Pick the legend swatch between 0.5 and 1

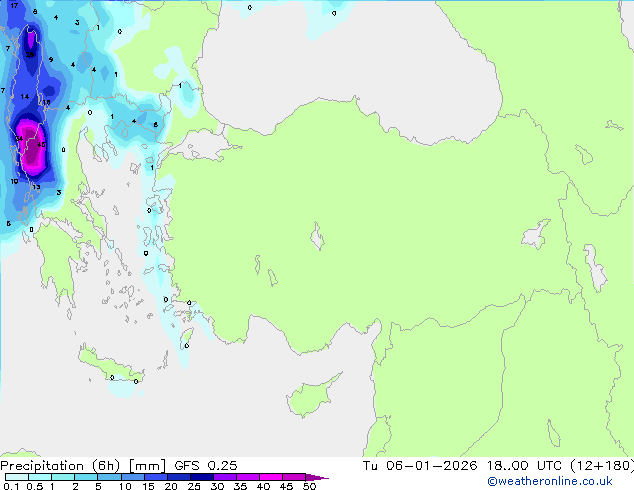(x=40, y=477)
